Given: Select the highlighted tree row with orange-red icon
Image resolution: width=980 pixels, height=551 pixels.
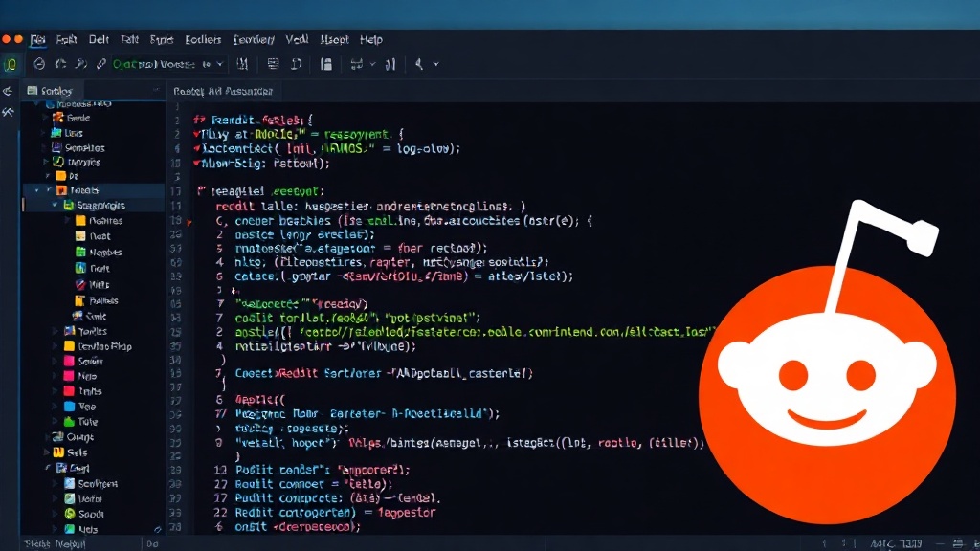Looking at the screenshot, I should (94, 190).
